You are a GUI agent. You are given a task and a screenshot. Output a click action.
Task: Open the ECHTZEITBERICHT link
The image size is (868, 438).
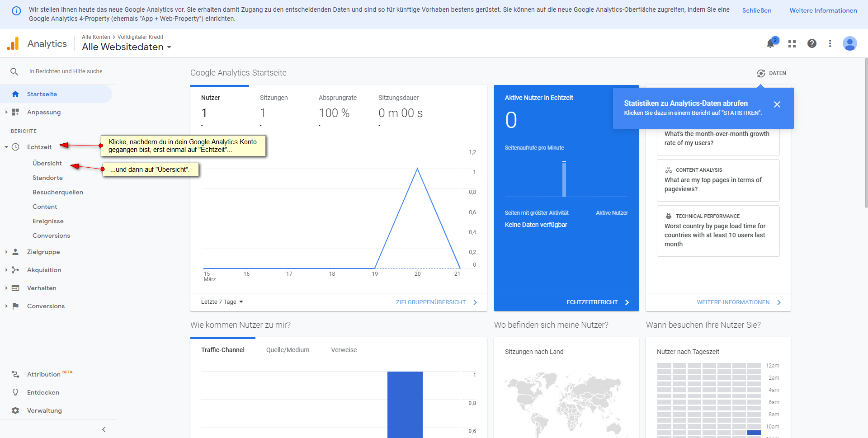598,302
